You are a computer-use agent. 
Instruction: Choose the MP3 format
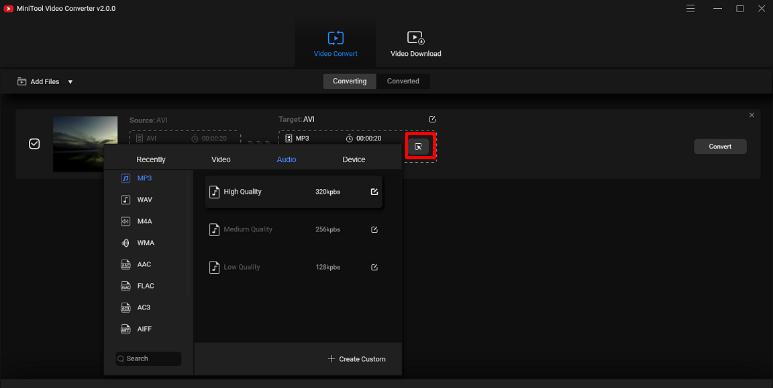pyautogui.click(x=137, y=178)
